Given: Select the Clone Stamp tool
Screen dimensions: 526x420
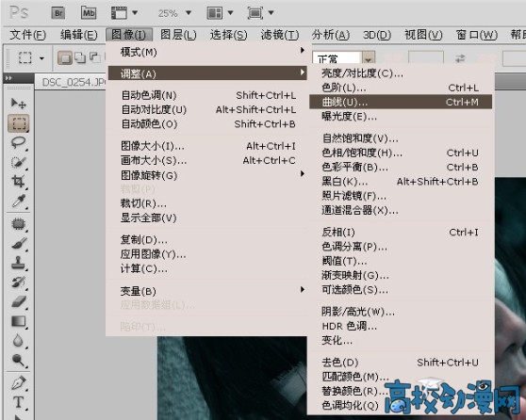Looking at the screenshot, I should pos(19,263).
